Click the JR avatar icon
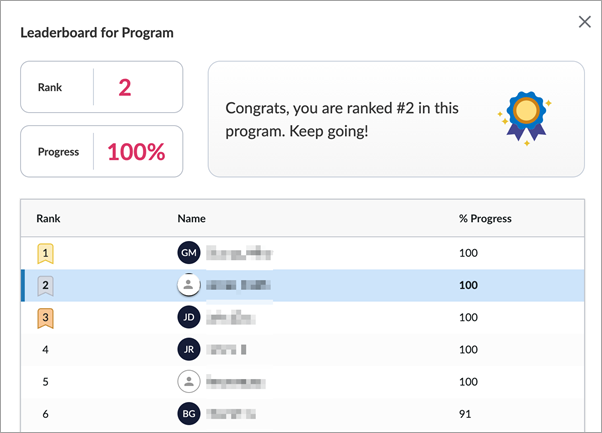 coord(188,350)
